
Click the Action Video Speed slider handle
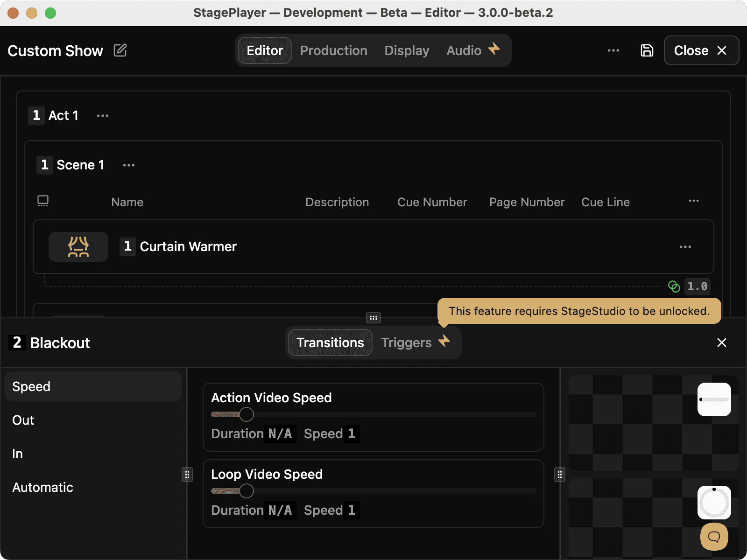click(x=247, y=414)
